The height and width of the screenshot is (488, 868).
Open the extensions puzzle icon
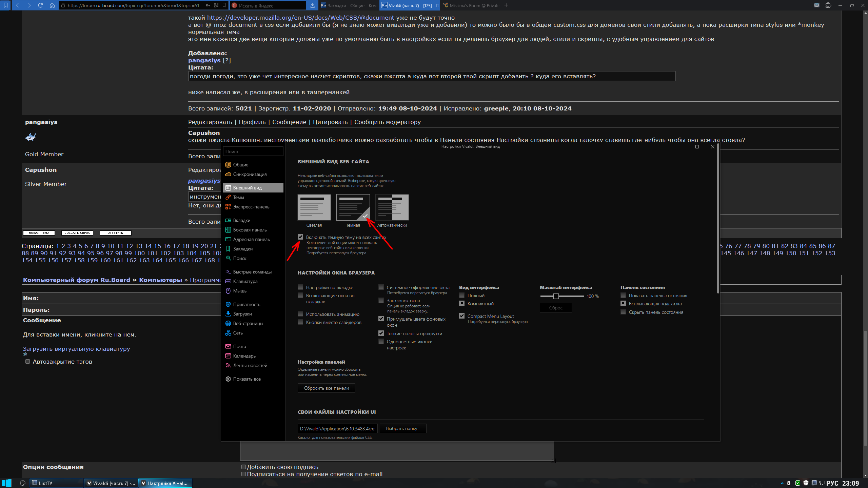click(828, 5)
